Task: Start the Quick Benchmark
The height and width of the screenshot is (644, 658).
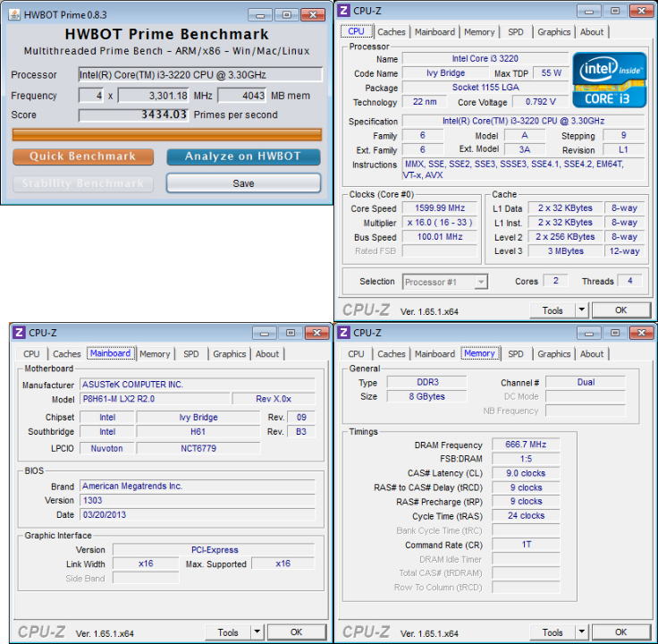Action: point(83,157)
